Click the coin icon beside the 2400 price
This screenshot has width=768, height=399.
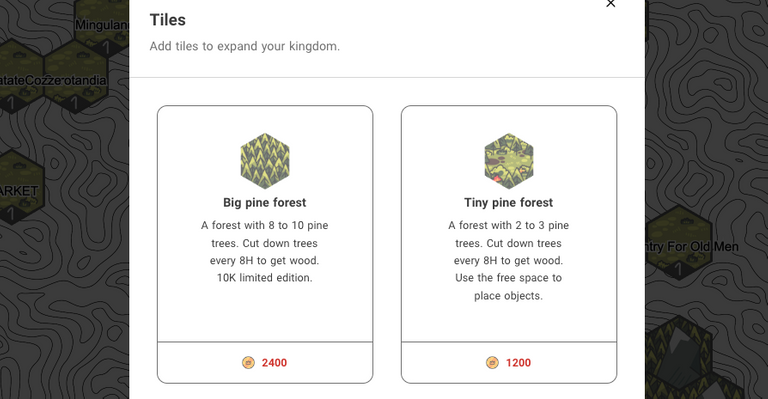tap(248, 363)
